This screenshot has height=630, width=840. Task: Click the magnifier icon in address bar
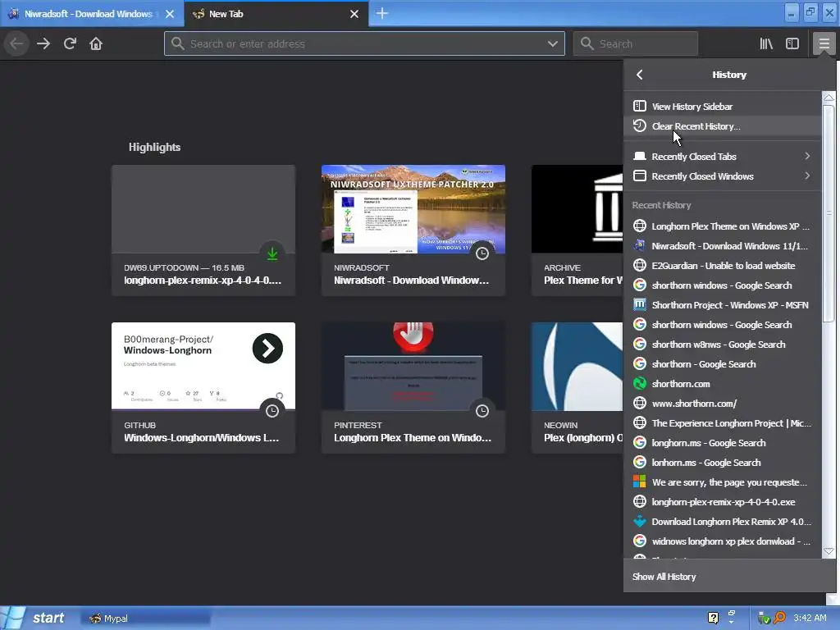[178, 43]
